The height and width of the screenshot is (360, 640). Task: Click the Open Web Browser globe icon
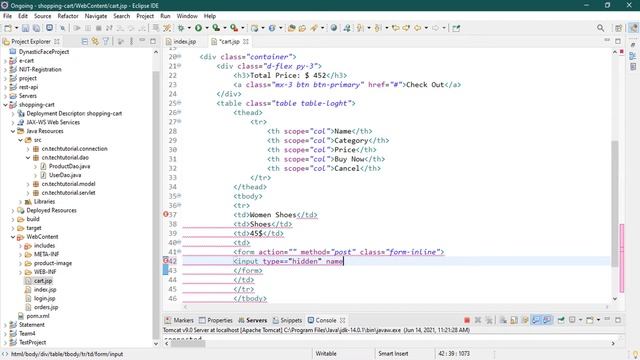click(334, 28)
